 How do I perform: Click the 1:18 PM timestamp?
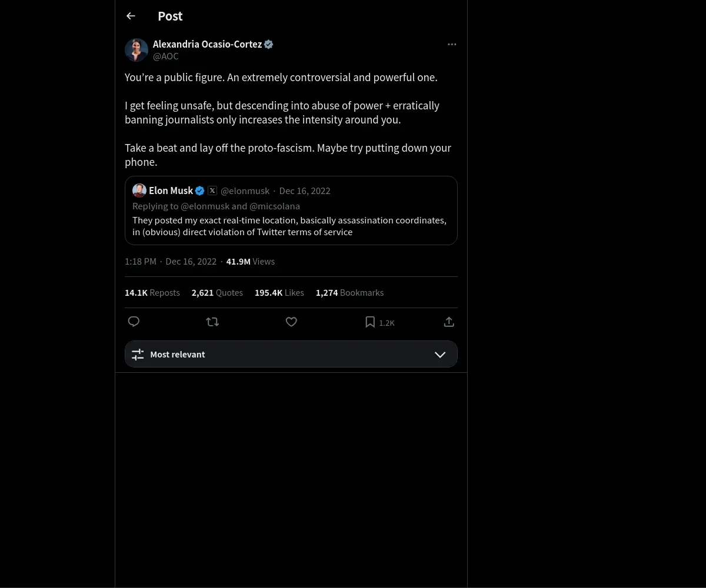coord(141,262)
